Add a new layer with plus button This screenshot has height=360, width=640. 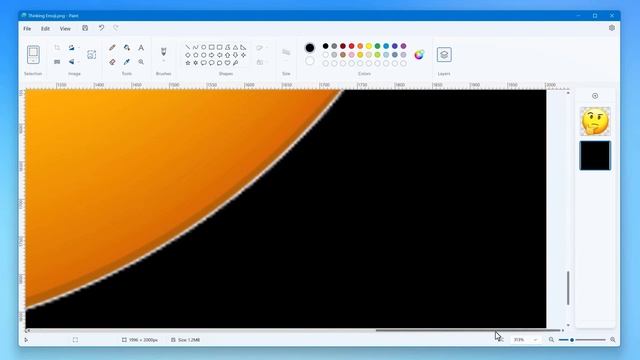(595, 96)
